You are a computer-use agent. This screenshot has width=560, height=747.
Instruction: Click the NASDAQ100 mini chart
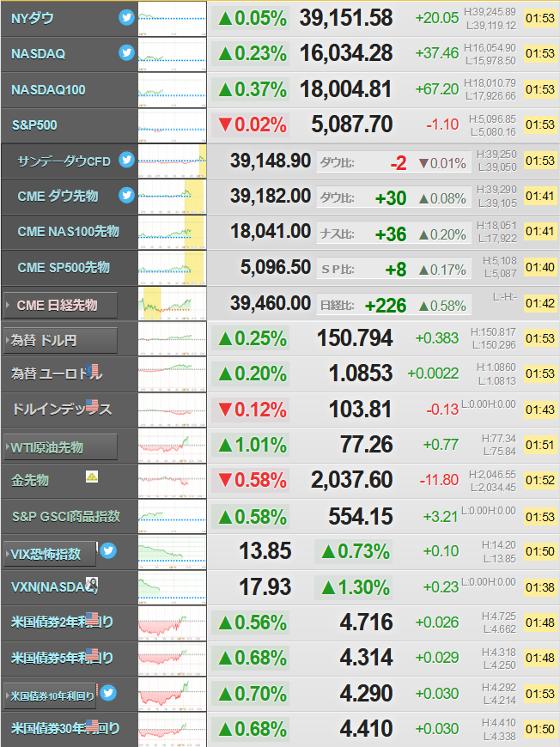[172, 89]
